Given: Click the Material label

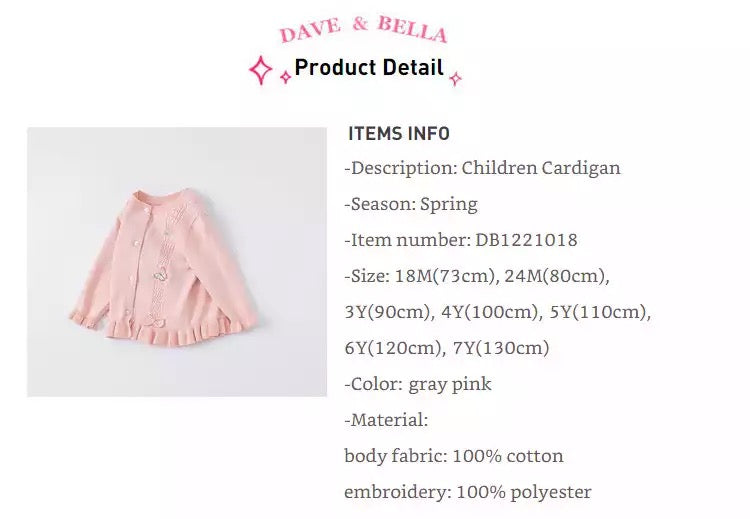Looking at the screenshot, I should pyautogui.click(x=386, y=420).
